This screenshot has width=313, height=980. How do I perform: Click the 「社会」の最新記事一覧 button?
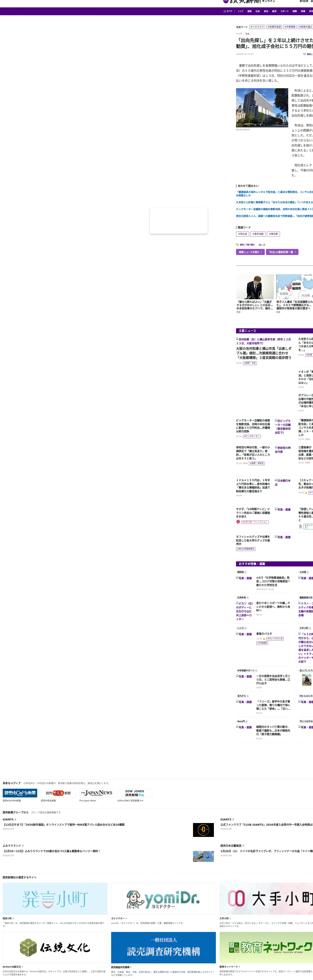(282, 252)
